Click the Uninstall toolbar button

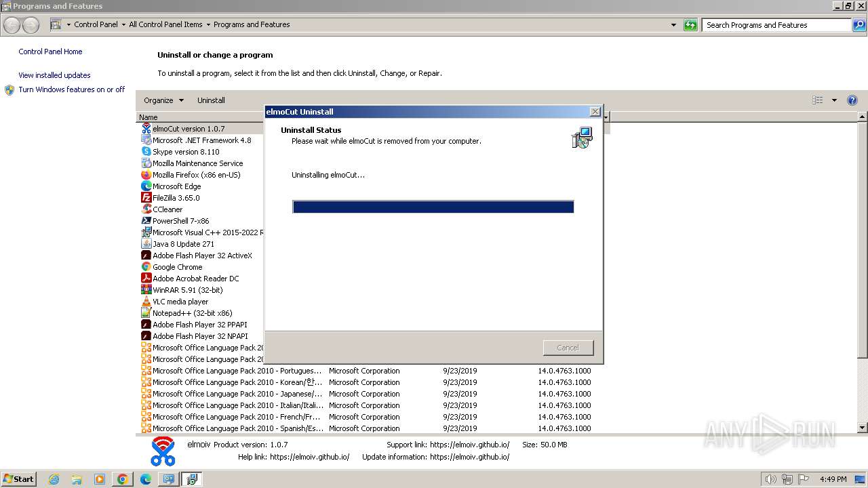click(x=211, y=100)
